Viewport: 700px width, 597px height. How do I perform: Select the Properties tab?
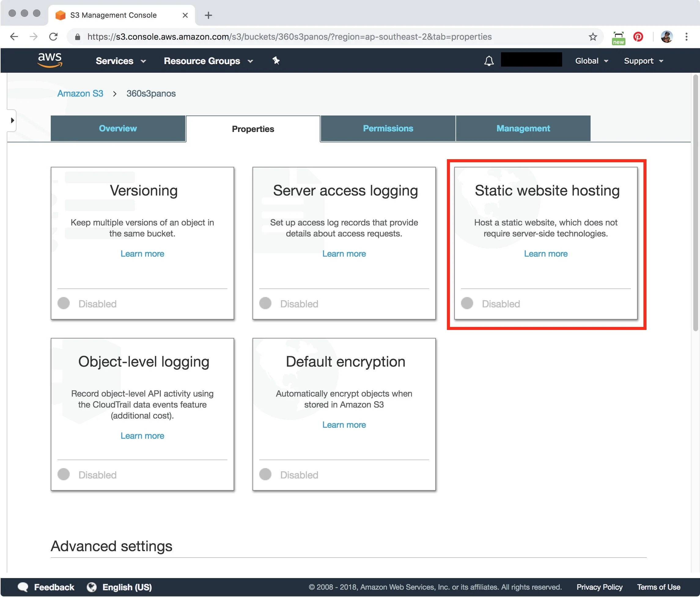click(x=253, y=129)
